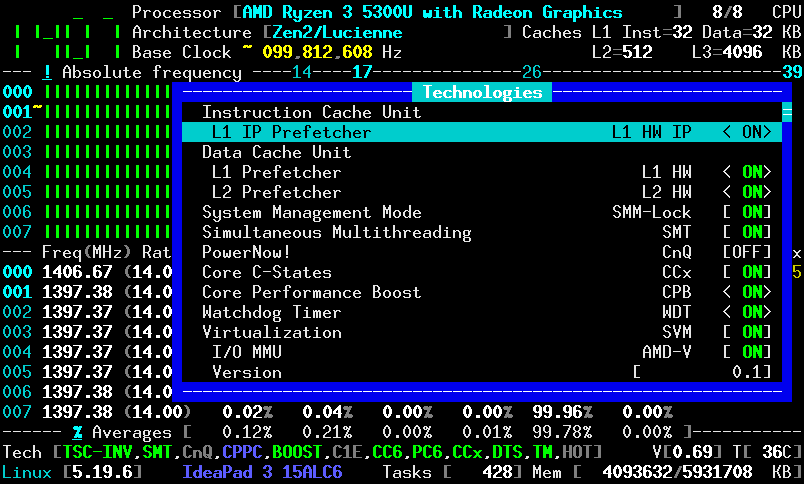Click the Linux kernel version 5.19.6
Image resolution: width=804 pixels, height=484 pixels.
[x=102, y=472]
